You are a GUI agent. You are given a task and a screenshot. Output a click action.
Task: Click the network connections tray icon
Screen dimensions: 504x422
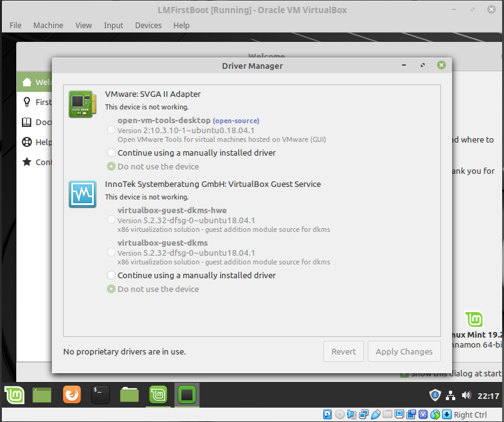[x=450, y=395]
